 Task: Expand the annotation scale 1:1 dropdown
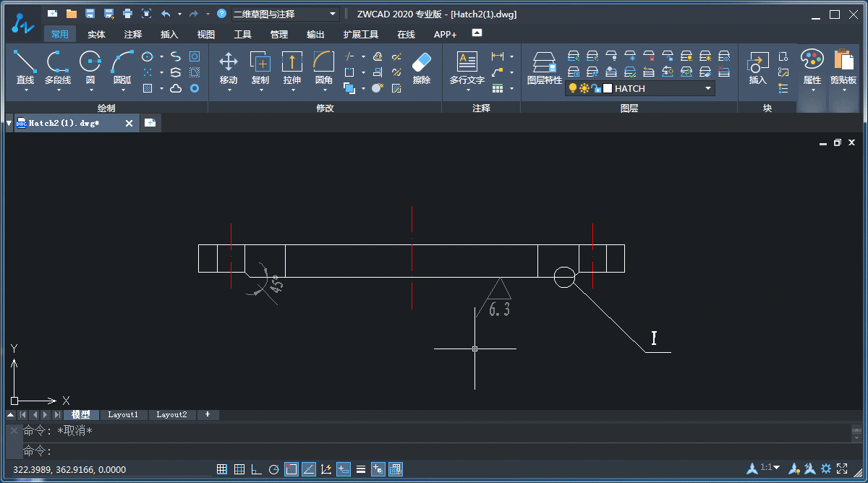(x=770, y=468)
